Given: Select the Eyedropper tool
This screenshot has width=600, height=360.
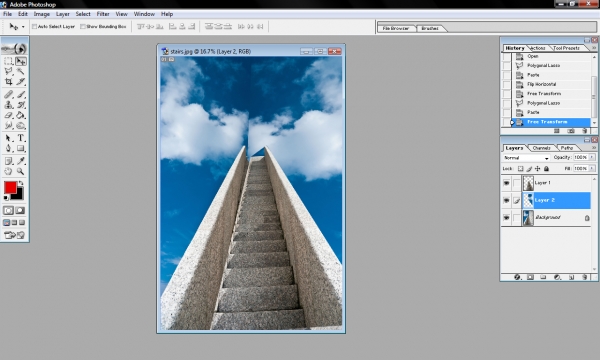Looking at the screenshot, I should 21,161.
